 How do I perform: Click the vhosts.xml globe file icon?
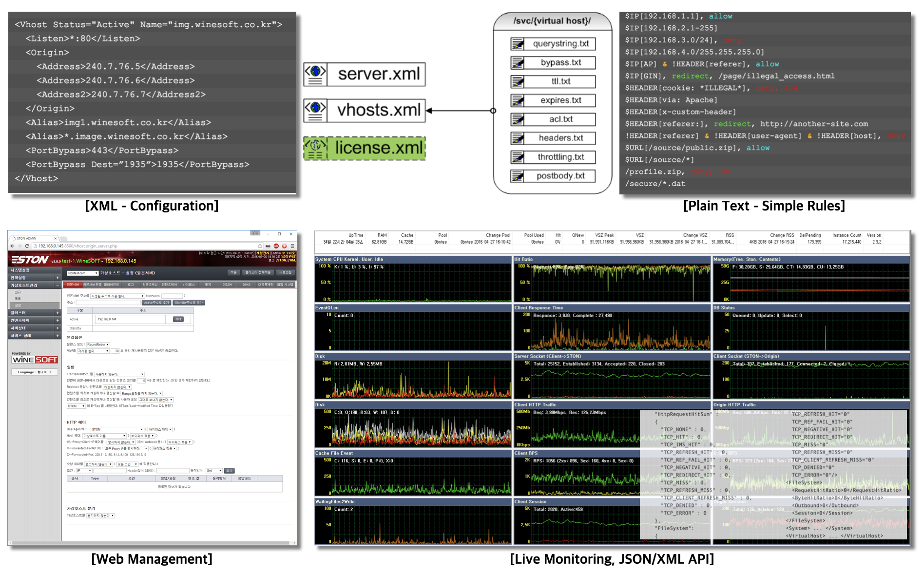pos(315,110)
